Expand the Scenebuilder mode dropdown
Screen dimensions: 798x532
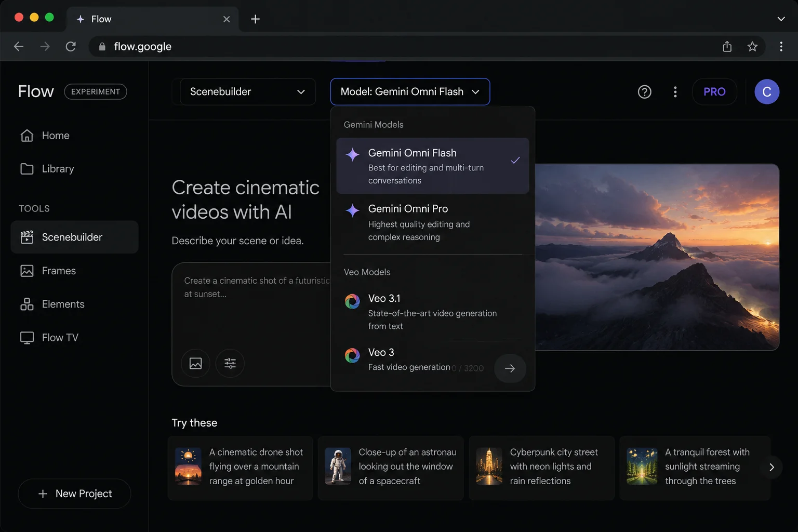pyautogui.click(x=247, y=91)
